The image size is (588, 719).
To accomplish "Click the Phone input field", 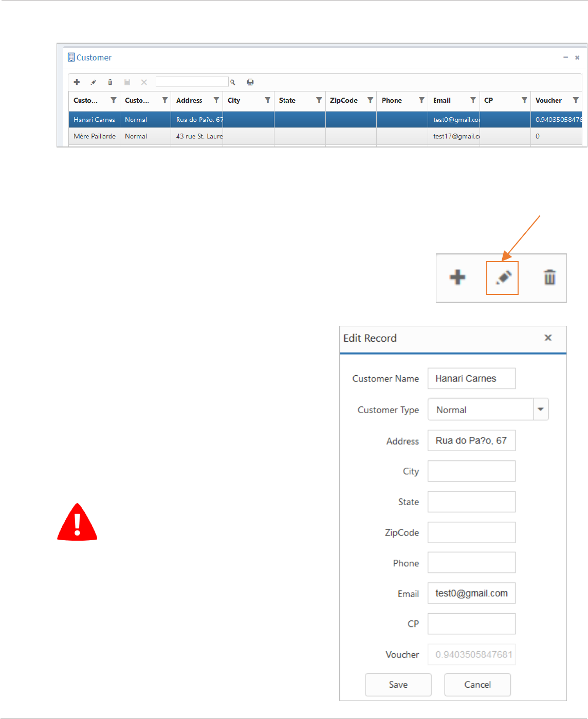I will point(471,563).
